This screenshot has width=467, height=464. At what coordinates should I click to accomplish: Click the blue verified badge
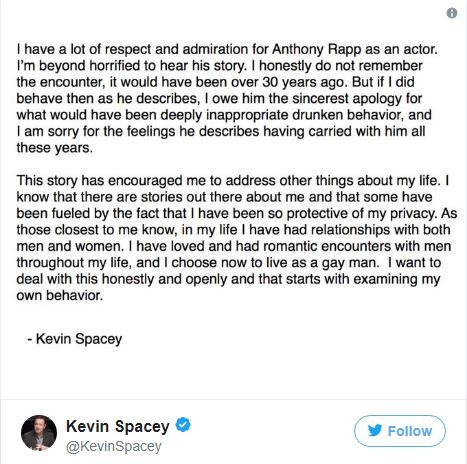point(183,425)
